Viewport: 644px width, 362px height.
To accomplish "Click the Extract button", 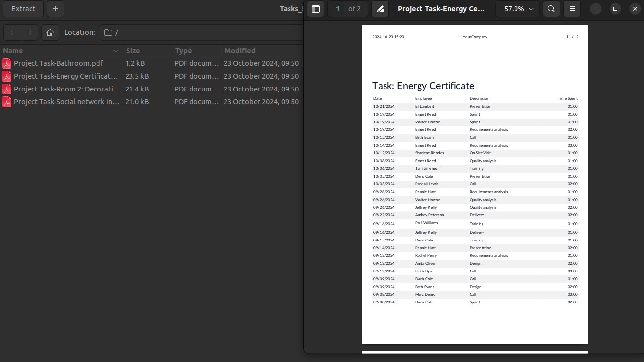I will point(24,9).
